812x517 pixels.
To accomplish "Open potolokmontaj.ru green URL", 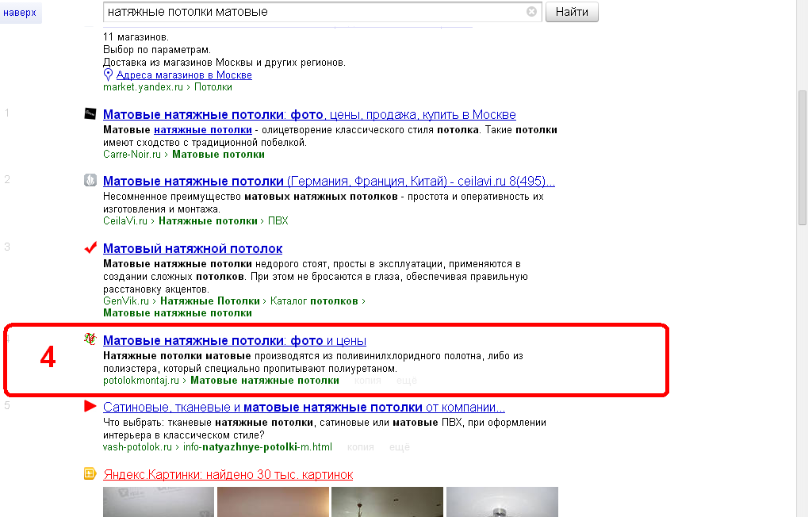I will (x=141, y=381).
